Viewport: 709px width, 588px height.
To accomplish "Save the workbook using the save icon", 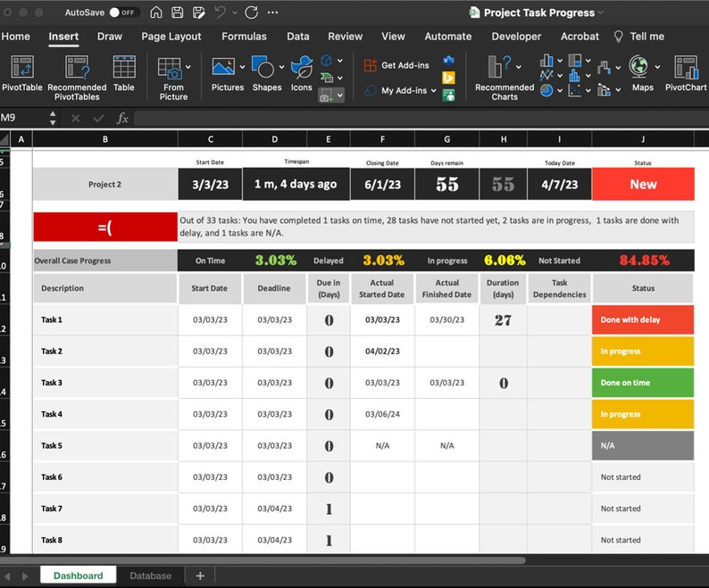I will 177,12.
